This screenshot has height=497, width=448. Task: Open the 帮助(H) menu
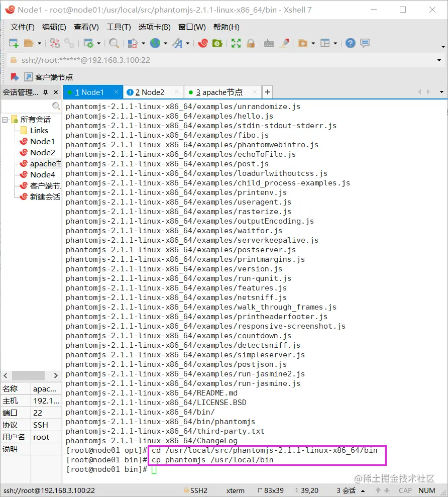tap(226, 27)
